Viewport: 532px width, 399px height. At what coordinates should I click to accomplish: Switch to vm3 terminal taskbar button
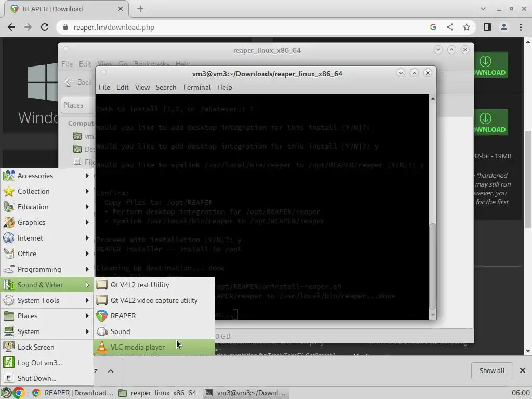tap(246, 393)
